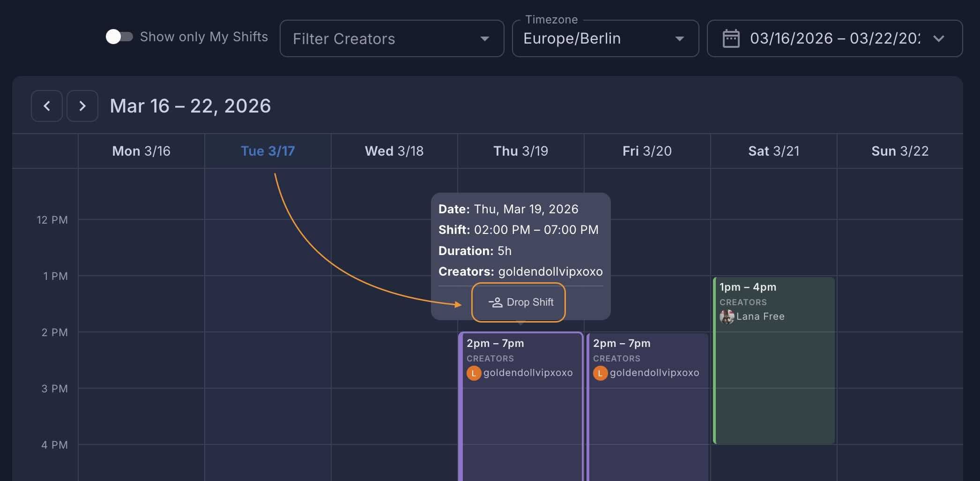Advance to next week with right chevron
Image resolution: width=980 pixels, height=481 pixels.
click(x=82, y=106)
